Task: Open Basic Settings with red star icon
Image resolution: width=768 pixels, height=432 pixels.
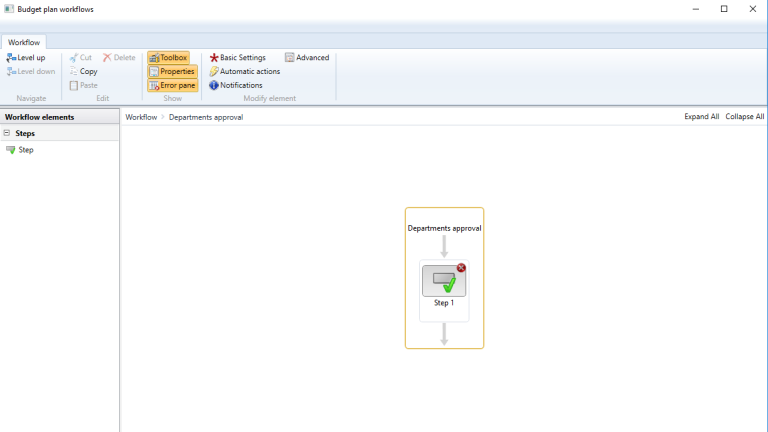Action: pos(214,58)
